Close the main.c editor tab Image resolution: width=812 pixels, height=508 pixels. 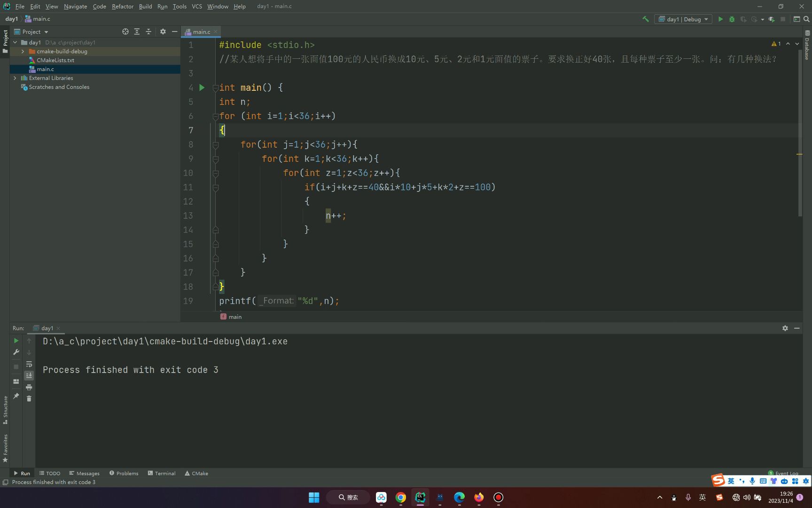coord(216,32)
